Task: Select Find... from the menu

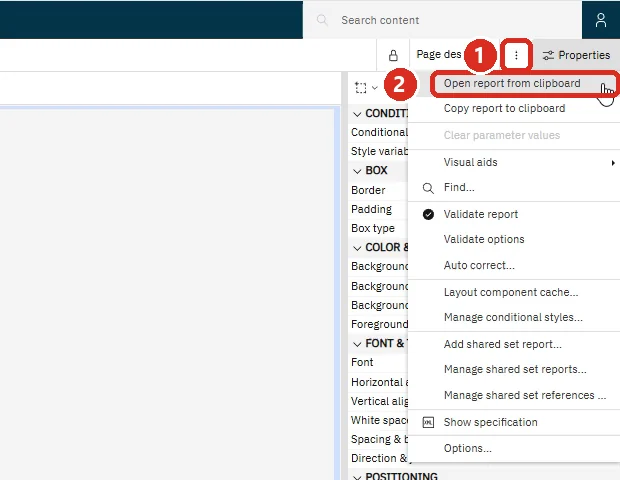Action: 514,187
